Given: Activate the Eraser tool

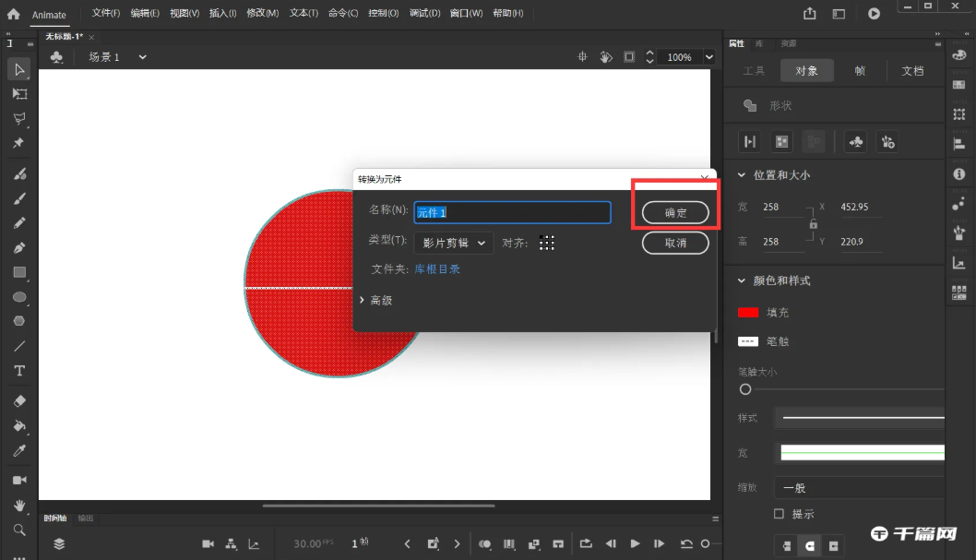Looking at the screenshot, I should [x=18, y=400].
